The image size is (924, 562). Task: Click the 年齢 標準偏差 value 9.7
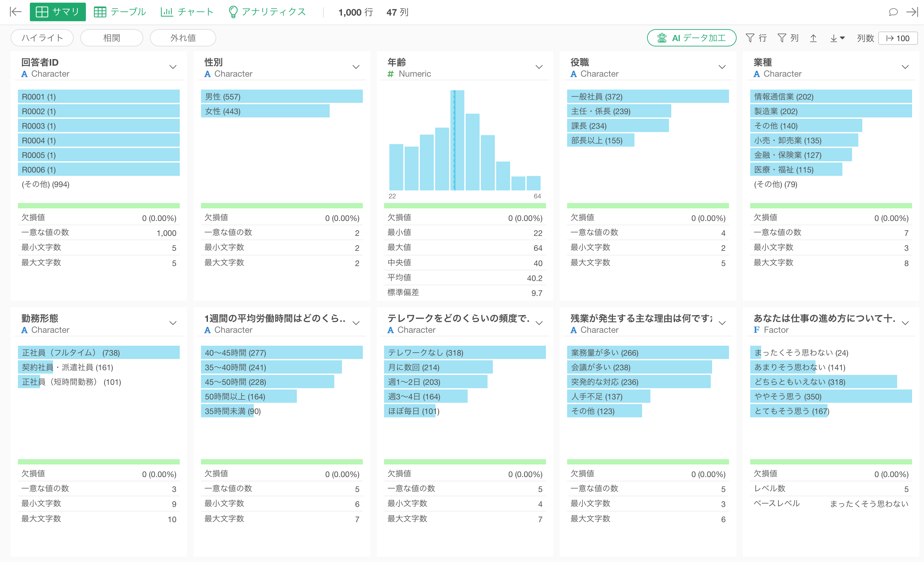537,293
